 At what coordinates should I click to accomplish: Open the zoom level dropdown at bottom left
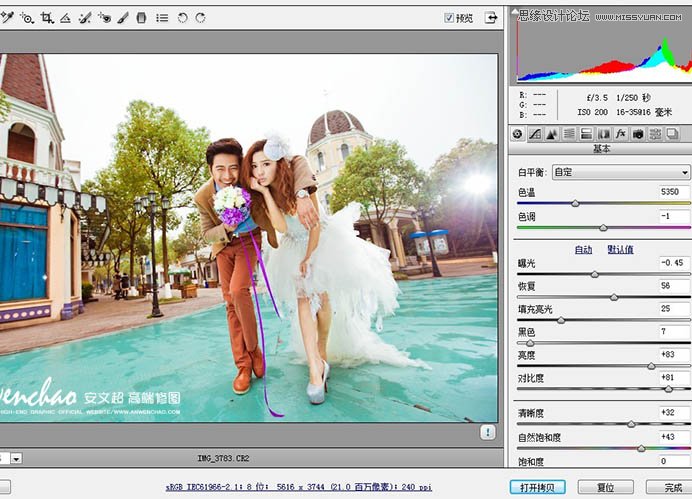pyautogui.click(x=17, y=458)
